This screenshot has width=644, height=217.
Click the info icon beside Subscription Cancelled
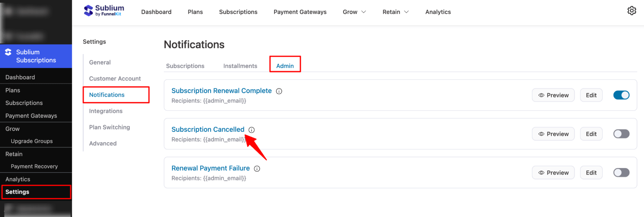pos(251,130)
